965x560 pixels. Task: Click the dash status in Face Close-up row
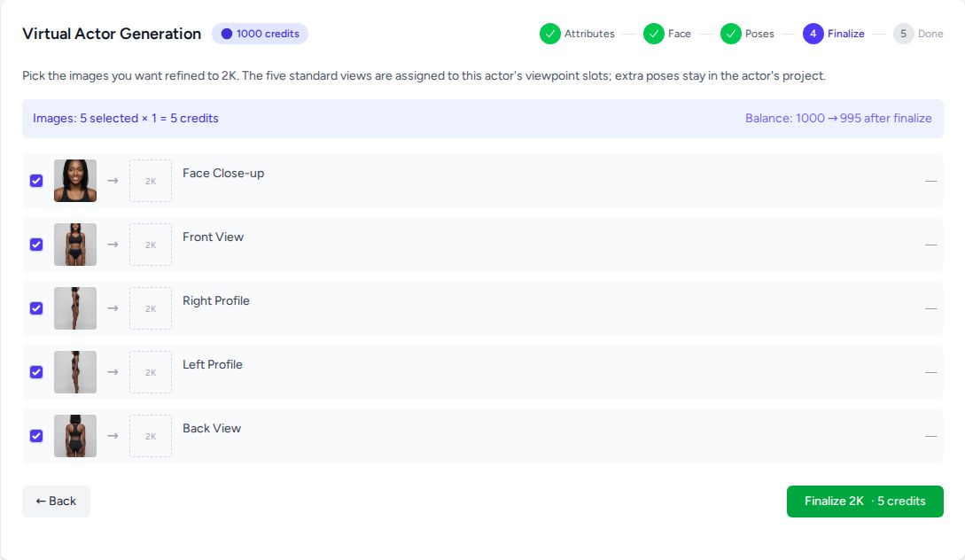[x=930, y=181]
